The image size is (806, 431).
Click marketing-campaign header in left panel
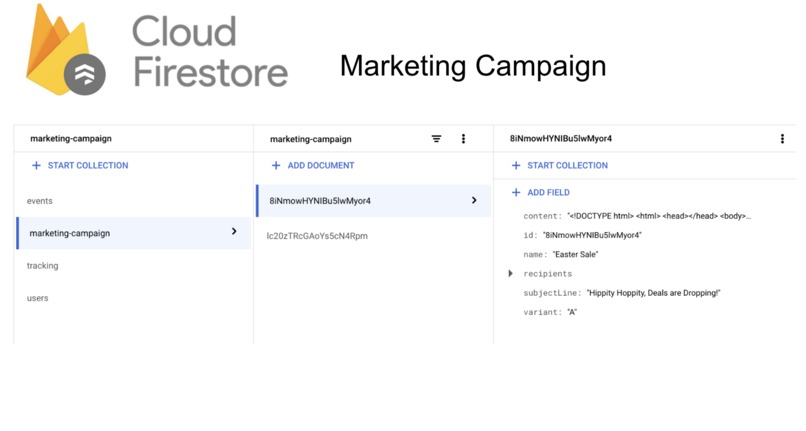click(x=71, y=138)
